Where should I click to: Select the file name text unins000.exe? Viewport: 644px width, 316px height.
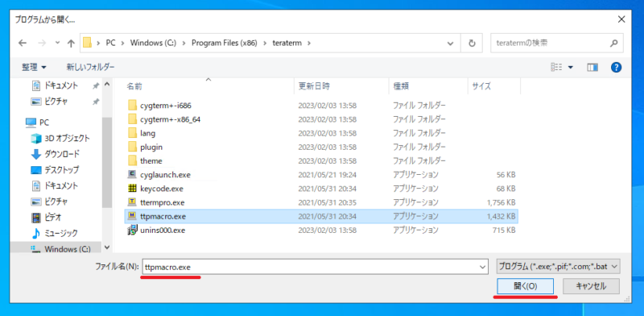[163, 230]
